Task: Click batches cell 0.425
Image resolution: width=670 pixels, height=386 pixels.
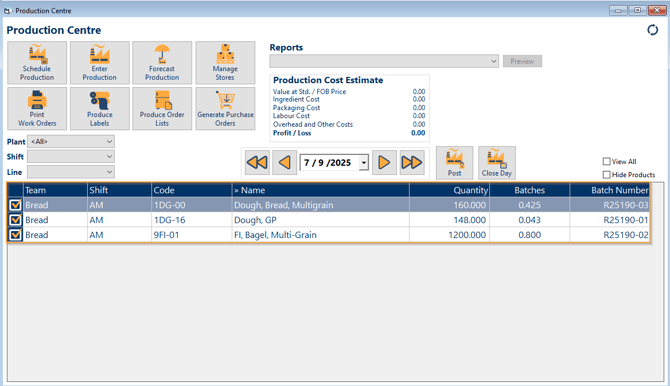Action: 530,205
